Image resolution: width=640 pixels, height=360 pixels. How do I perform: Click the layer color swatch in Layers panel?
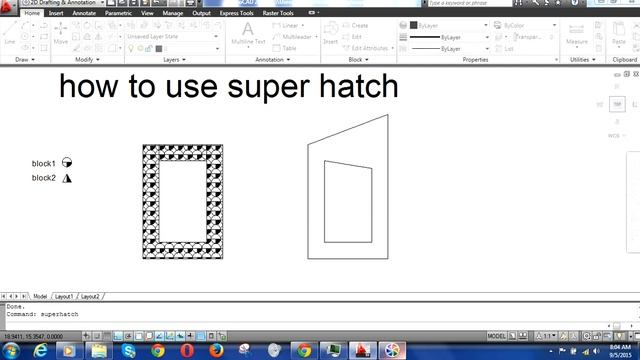point(159,49)
